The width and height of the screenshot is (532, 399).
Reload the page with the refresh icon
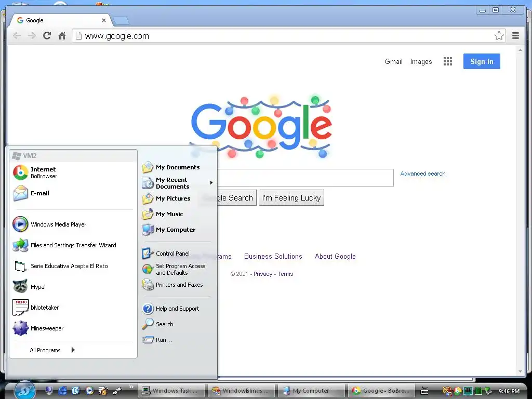click(47, 36)
